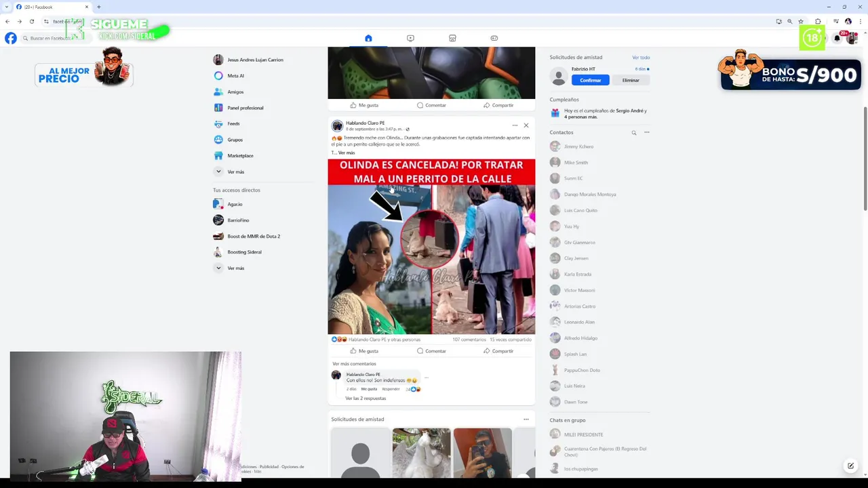Open Contactos options menu
The width and height of the screenshot is (868, 488).
coord(646,133)
